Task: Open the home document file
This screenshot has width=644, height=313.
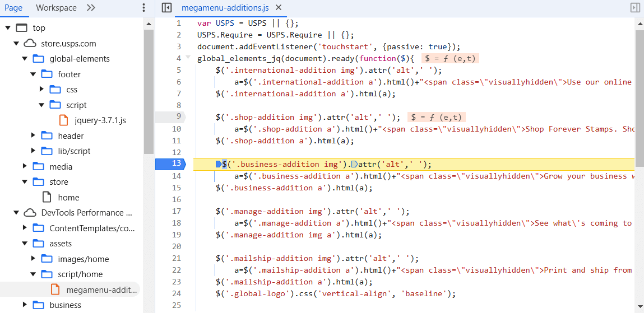Action: coord(68,197)
